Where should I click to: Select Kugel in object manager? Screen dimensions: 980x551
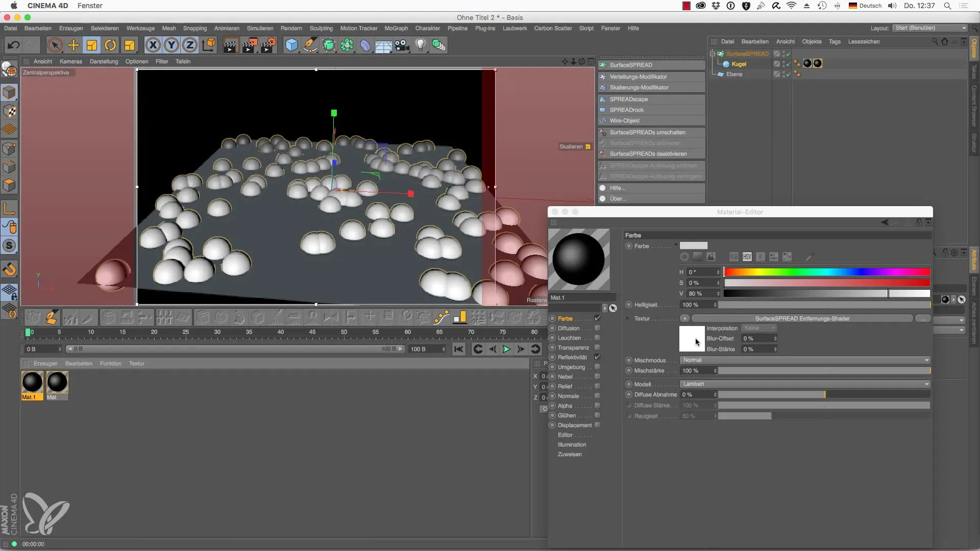coord(739,64)
